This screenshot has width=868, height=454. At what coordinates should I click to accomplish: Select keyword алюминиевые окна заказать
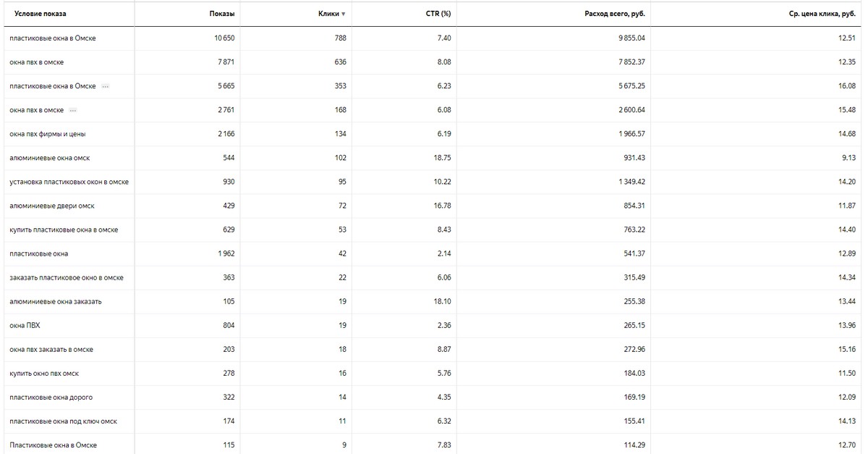pos(56,301)
